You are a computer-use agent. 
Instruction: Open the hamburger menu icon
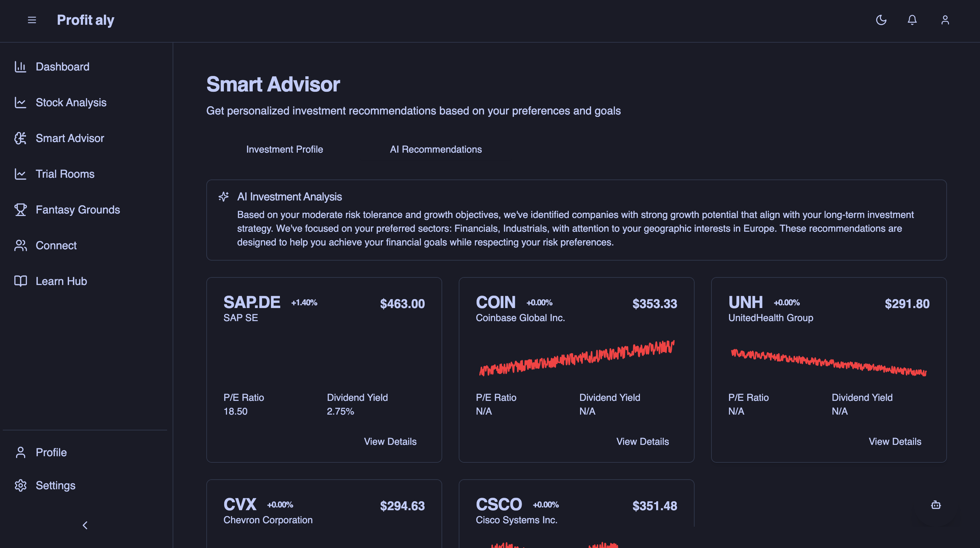click(x=32, y=20)
